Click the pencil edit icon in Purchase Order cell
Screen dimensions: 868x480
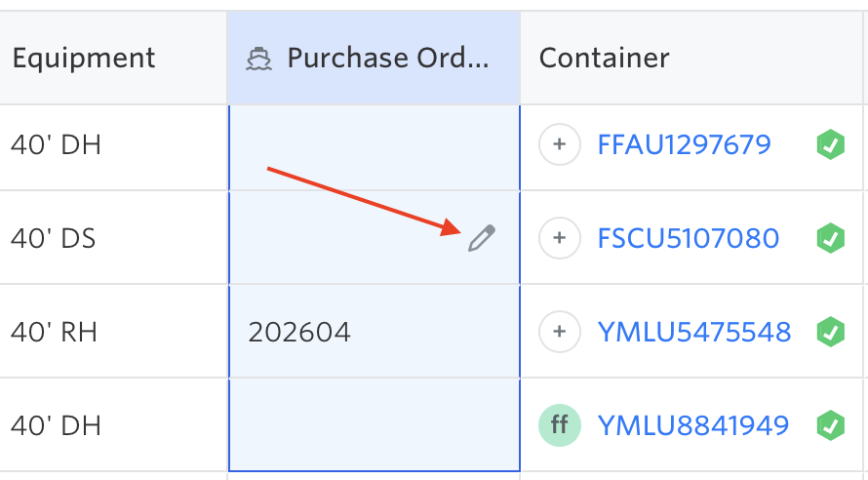pyautogui.click(x=482, y=238)
